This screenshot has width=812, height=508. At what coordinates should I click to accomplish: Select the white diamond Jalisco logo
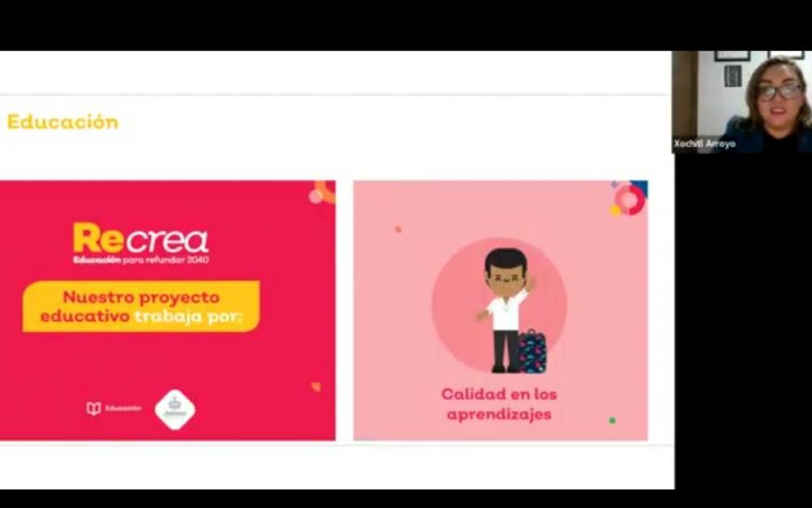tap(175, 410)
